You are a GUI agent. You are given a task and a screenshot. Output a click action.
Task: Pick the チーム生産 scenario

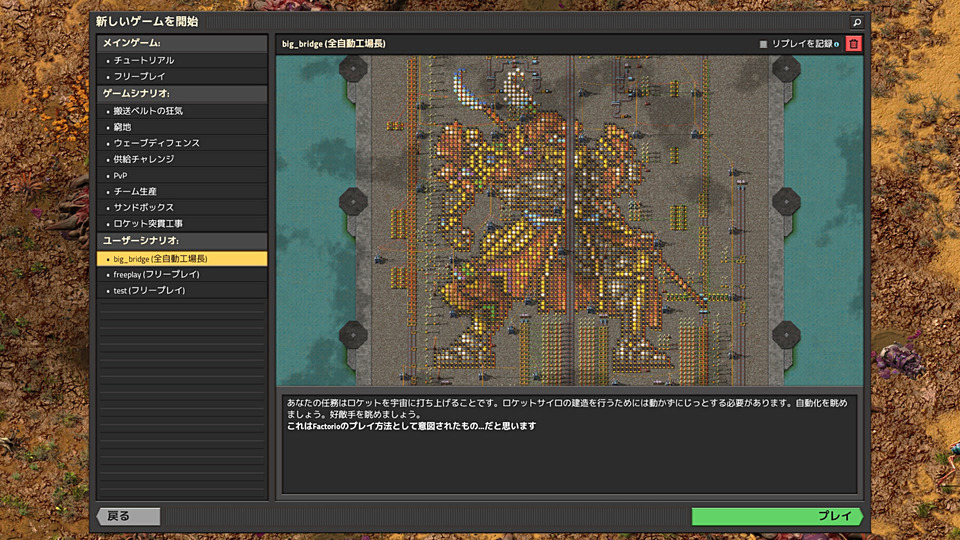click(182, 191)
